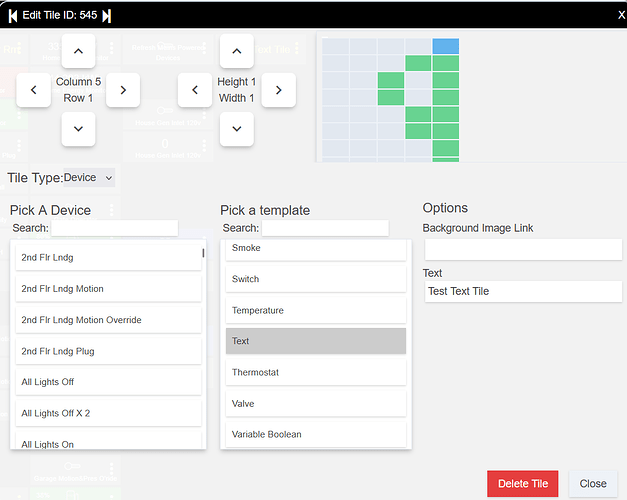This screenshot has height=500, width=627.
Task: Increase tile height with up arrow
Action: (236, 51)
